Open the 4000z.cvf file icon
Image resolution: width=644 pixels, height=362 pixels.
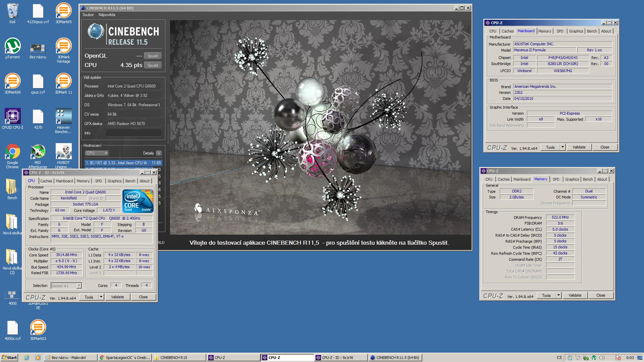click(x=12, y=330)
